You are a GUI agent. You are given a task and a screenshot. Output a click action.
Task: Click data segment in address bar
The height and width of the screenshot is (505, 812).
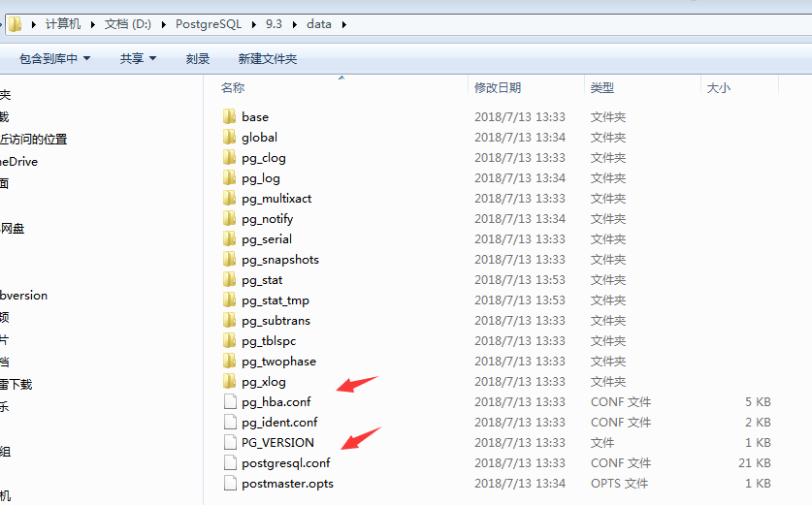point(319,24)
